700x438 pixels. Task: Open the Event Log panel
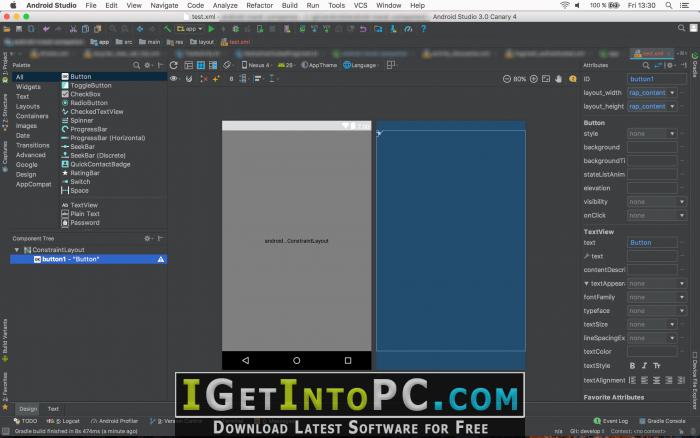point(611,421)
